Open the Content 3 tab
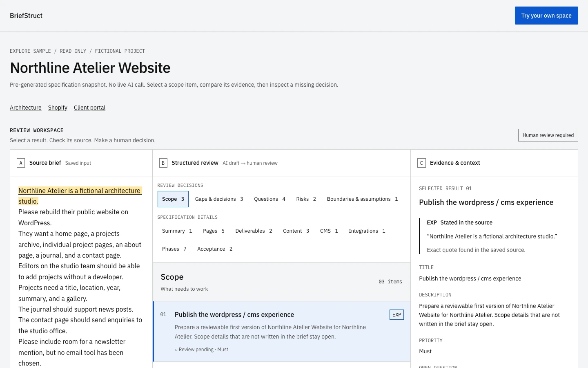 296,231
